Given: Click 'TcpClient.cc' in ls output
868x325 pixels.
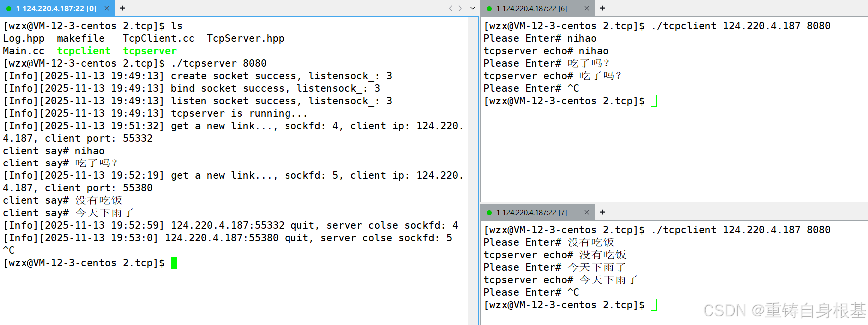Looking at the screenshot, I should 159,38.
